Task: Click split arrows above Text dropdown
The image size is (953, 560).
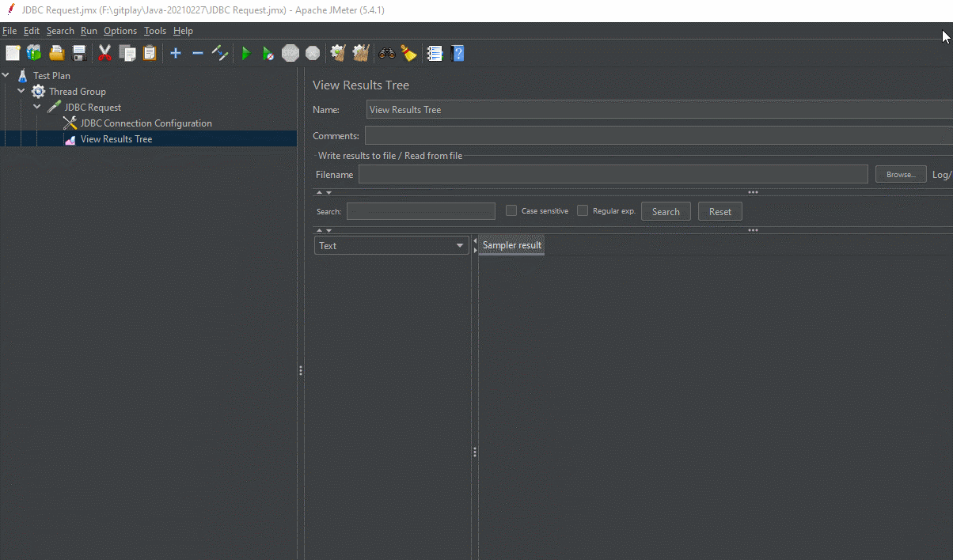Action: pos(324,230)
